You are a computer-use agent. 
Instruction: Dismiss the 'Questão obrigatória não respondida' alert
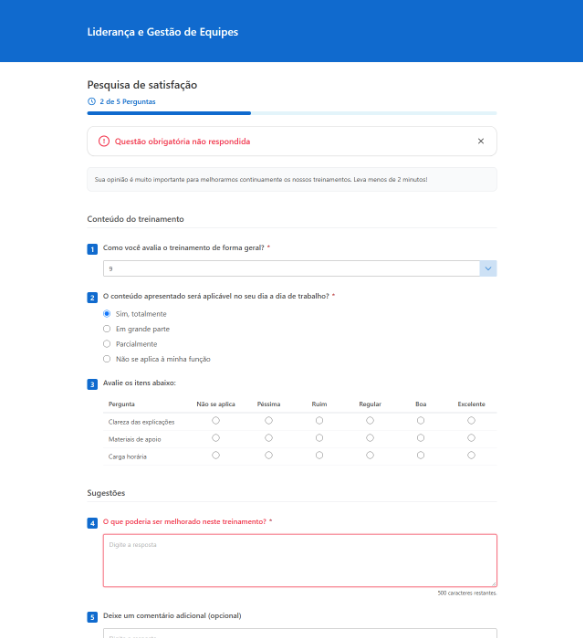pos(480,141)
